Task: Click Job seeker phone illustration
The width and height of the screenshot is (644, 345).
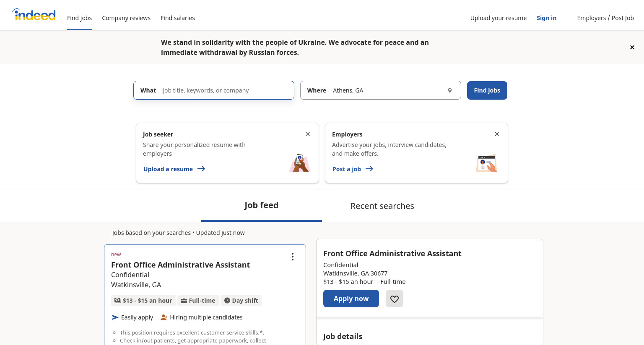Action: click(x=299, y=163)
